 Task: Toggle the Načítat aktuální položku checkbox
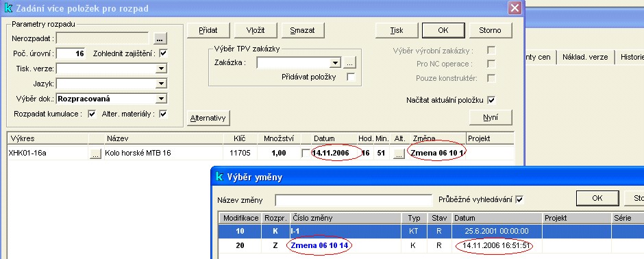coord(491,100)
